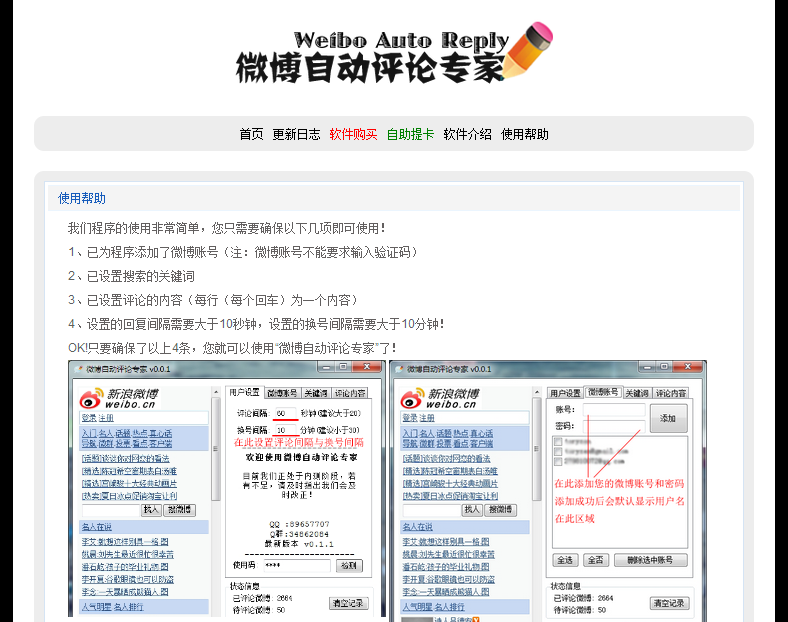Image resolution: width=788 pixels, height=622 pixels.
Task: Click the title bar icon of account screenshot window
Action: (x=400, y=369)
